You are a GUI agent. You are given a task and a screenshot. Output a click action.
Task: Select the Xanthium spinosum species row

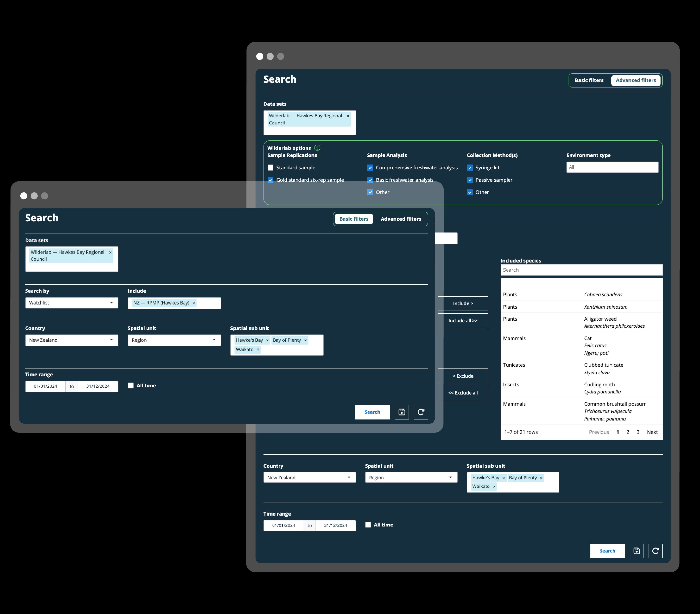(582, 307)
